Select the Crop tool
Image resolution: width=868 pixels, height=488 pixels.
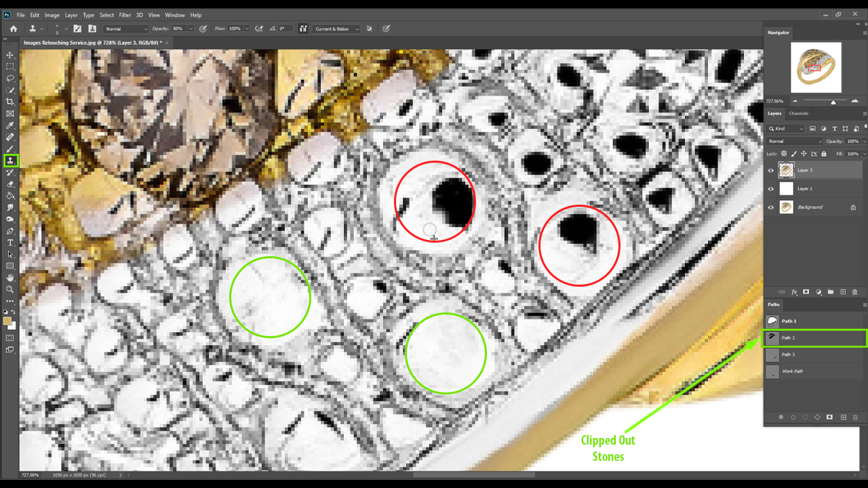(x=10, y=102)
